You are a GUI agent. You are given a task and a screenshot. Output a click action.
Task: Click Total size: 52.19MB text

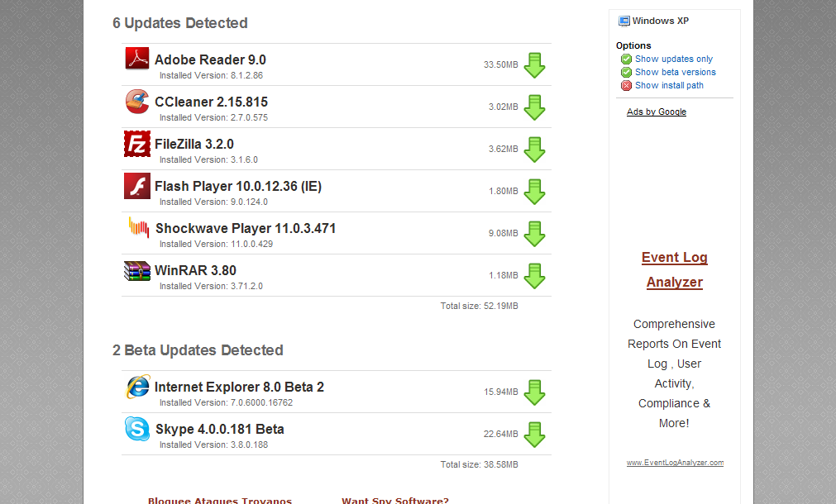pos(480,306)
